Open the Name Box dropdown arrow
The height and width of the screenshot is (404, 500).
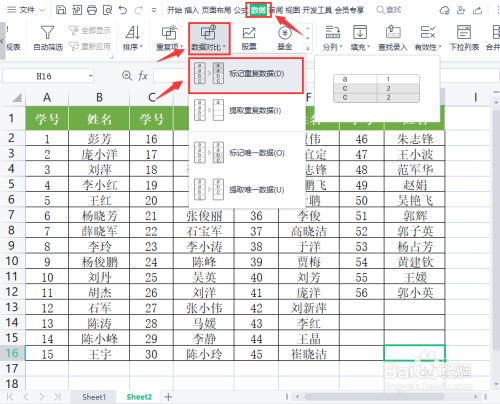[90, 76]
